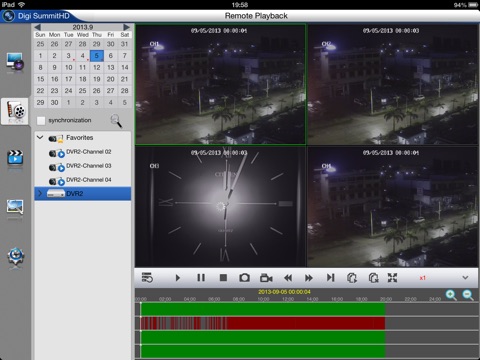Click the playback list icon with return arrow
This screenshot has width=480, height=360.
pyautogui.click(x=147, y=277)
